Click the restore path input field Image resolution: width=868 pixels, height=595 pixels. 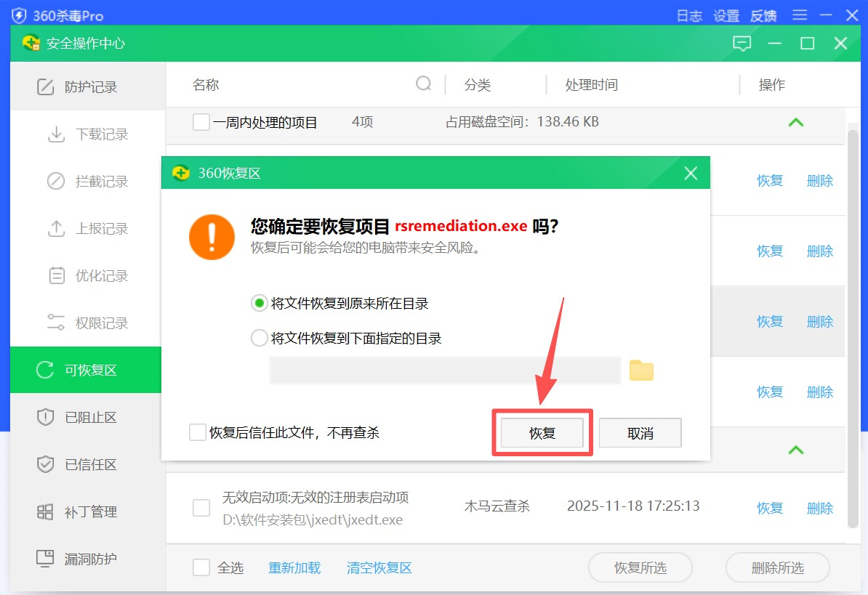444,371
